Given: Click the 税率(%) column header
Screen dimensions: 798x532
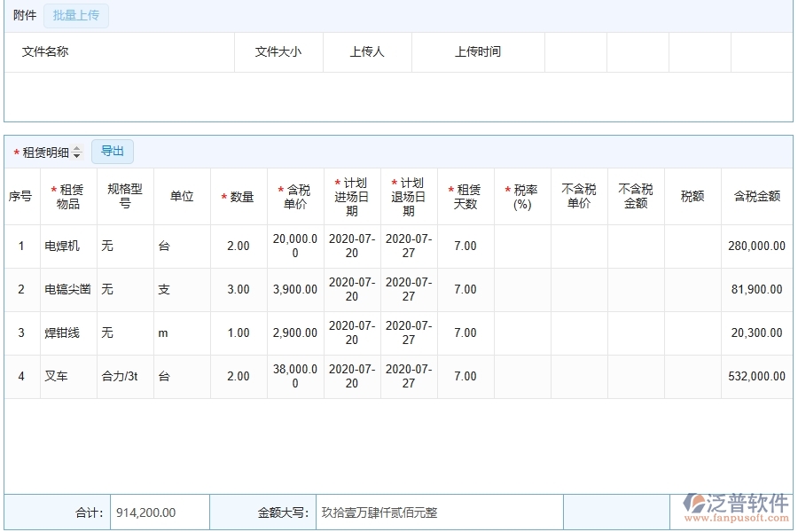Looking at the screenshot, I should point(521,196).
